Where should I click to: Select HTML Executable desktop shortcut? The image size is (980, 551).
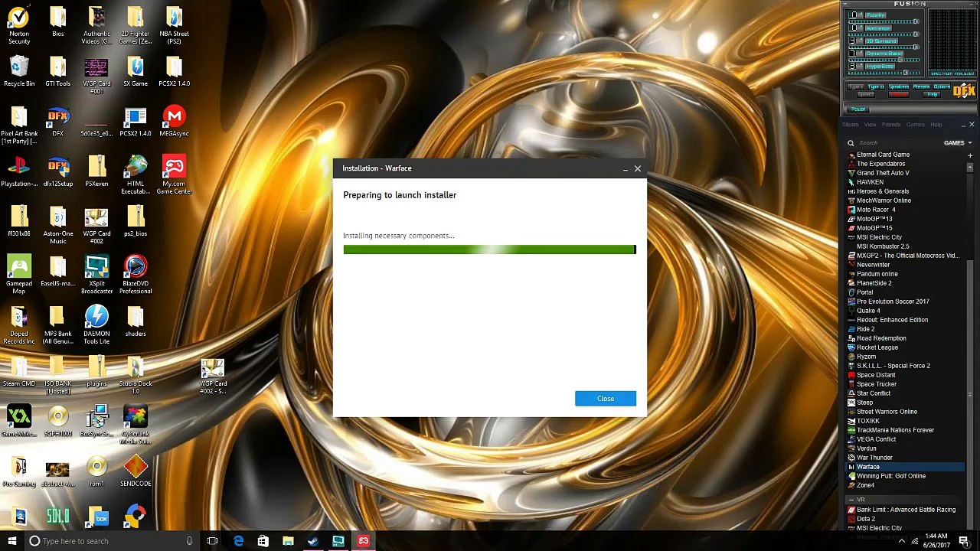click(x=136, y=175)
